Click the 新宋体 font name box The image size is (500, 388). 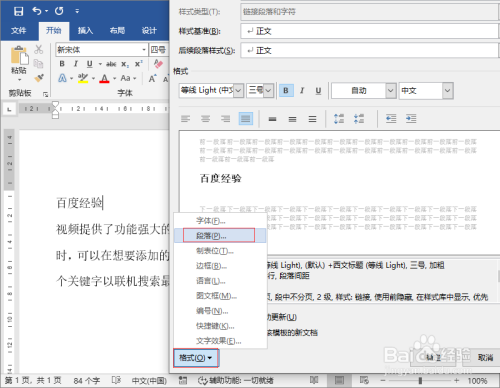point(101,50)
